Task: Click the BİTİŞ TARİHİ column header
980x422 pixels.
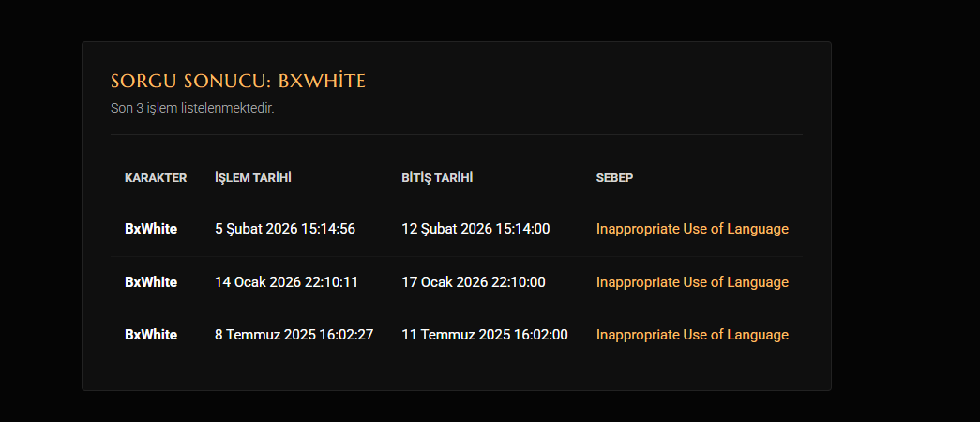Action: (x=437, y=178)
